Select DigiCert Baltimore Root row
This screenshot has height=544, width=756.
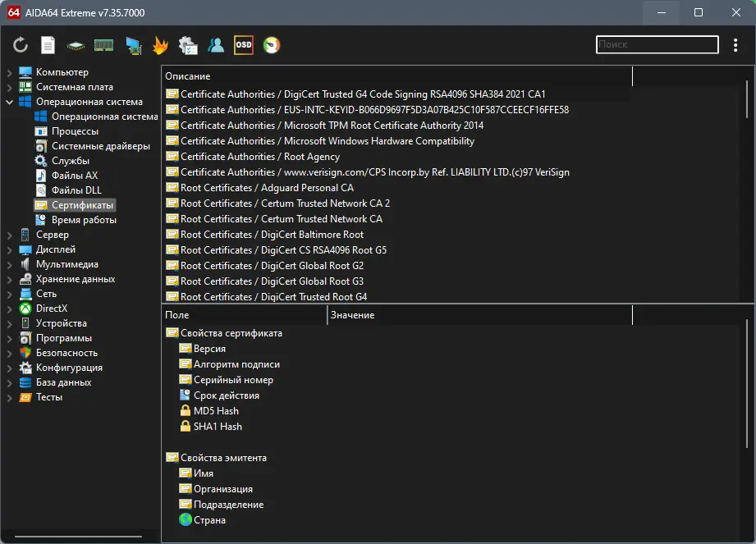pyautogui.click(x=264, y=234)
